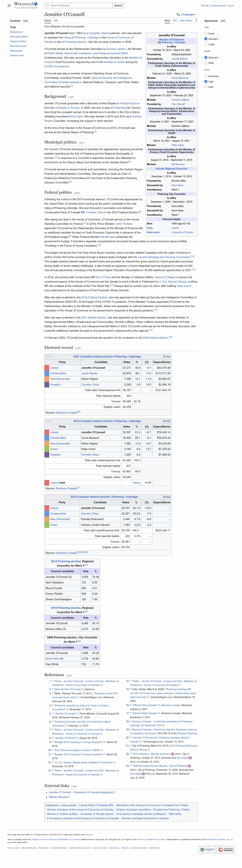The height and width of the screenshot is (868, 242).
Task: Click external link icon after Meet Jennifer O'Connell
Action: (82, 689)
